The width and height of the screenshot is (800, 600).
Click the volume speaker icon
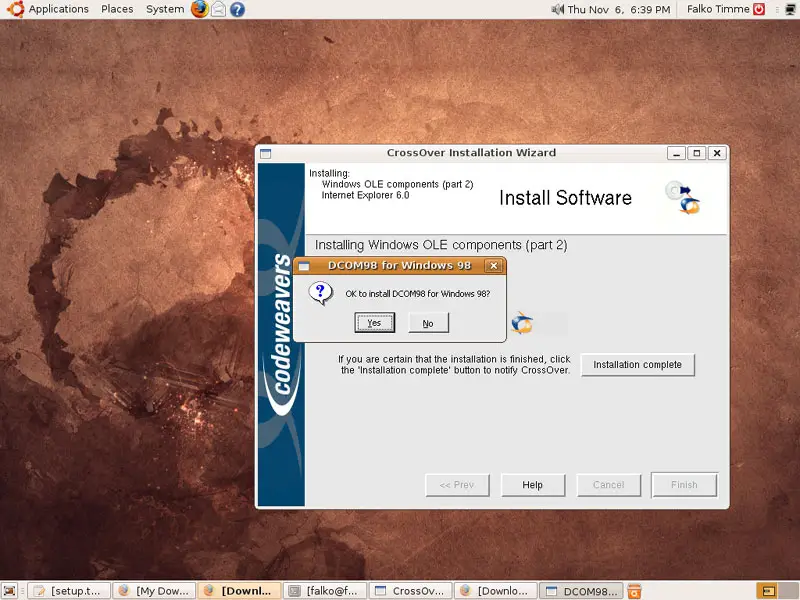click(x=557, y=9)
